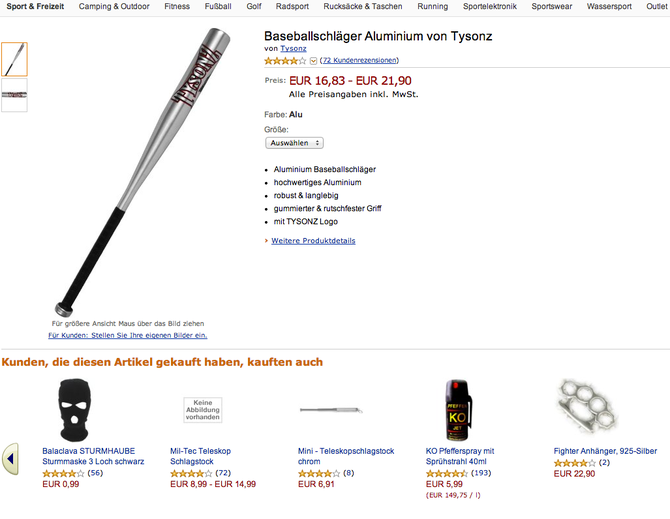
Task: Click the Keine Abbildung vorhanden placeholder image
Action: (x=203, y=410)
